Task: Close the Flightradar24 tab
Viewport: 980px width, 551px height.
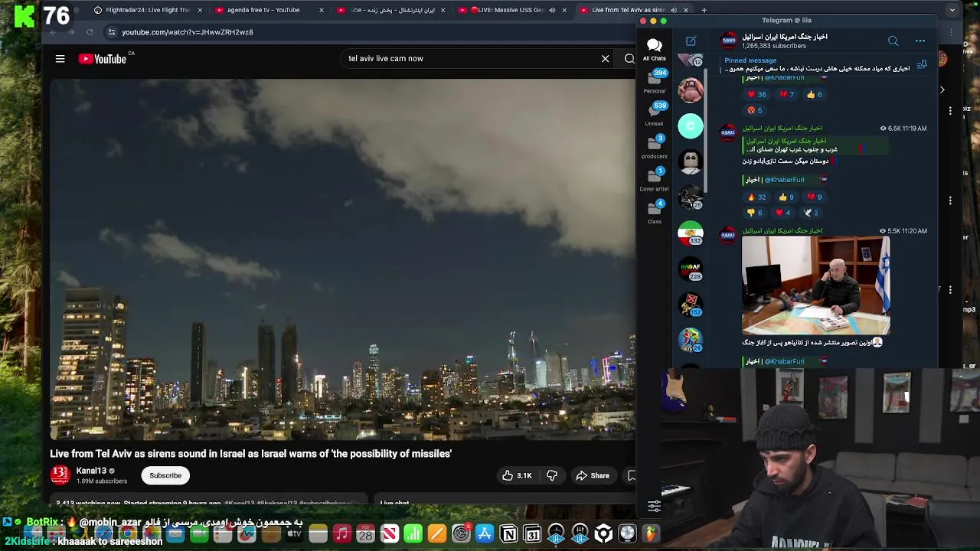Action: [200, 10]
